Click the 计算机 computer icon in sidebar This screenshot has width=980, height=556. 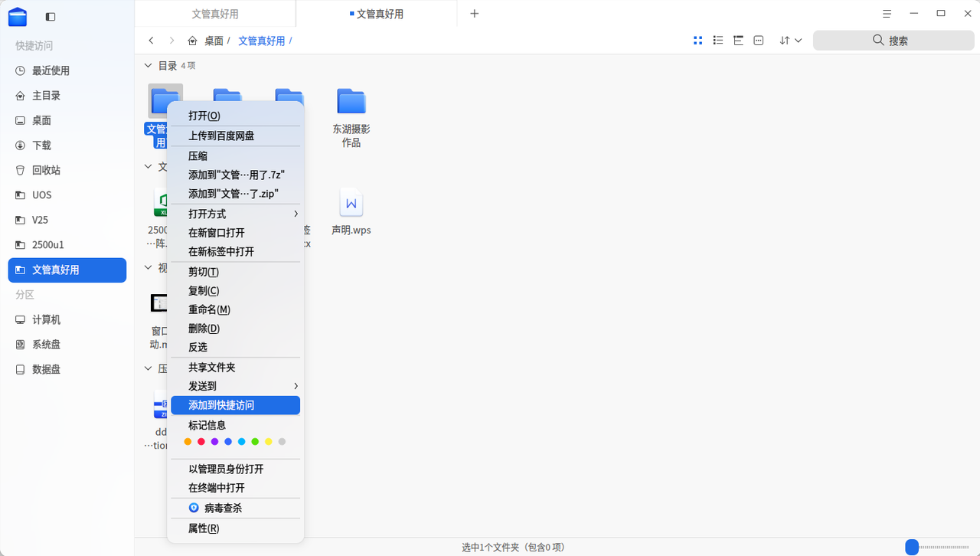click(x=21, y=319)
